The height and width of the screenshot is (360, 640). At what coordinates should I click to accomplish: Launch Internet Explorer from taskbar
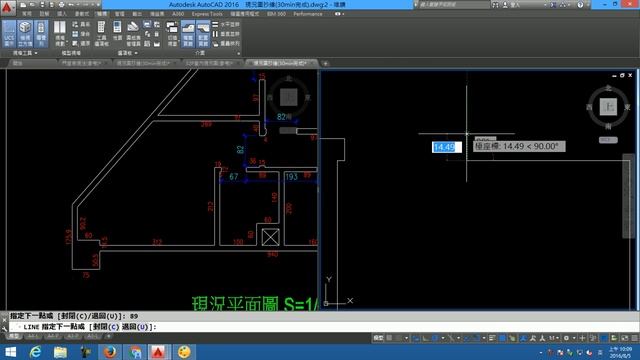(x=36, y=352)
